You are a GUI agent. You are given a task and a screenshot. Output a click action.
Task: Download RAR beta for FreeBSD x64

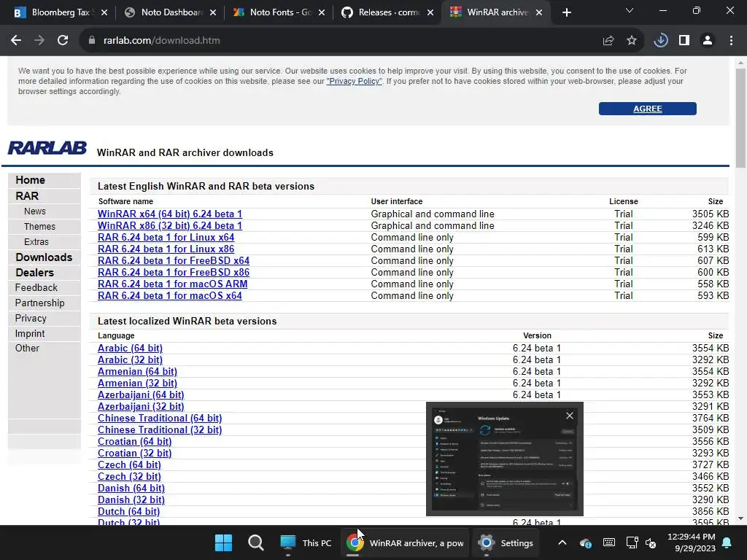click(174, 260)
